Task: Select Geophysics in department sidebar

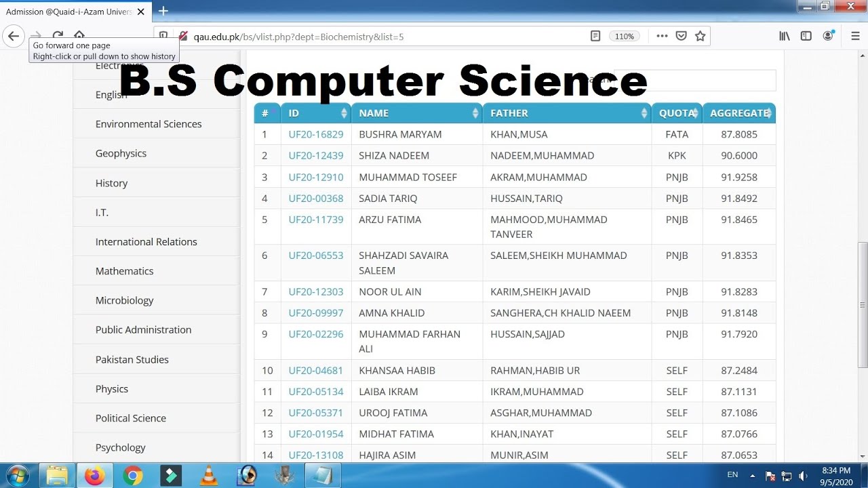Action: pos(121,153)
